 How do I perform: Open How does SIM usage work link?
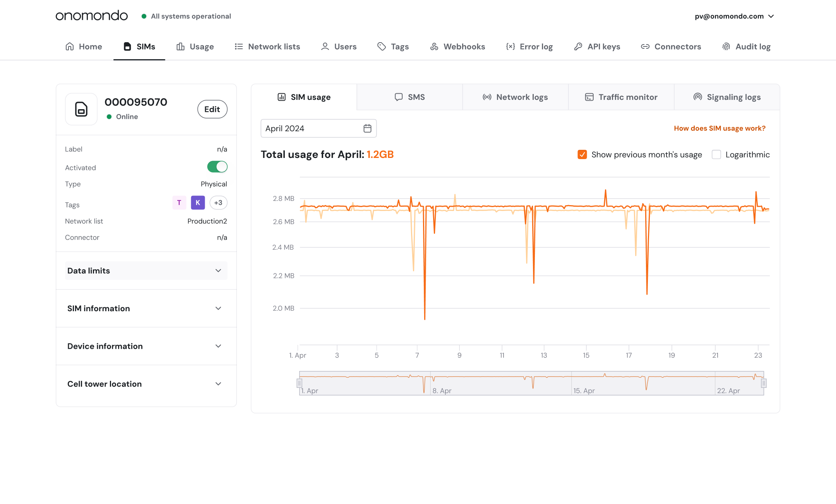point(720,128)
